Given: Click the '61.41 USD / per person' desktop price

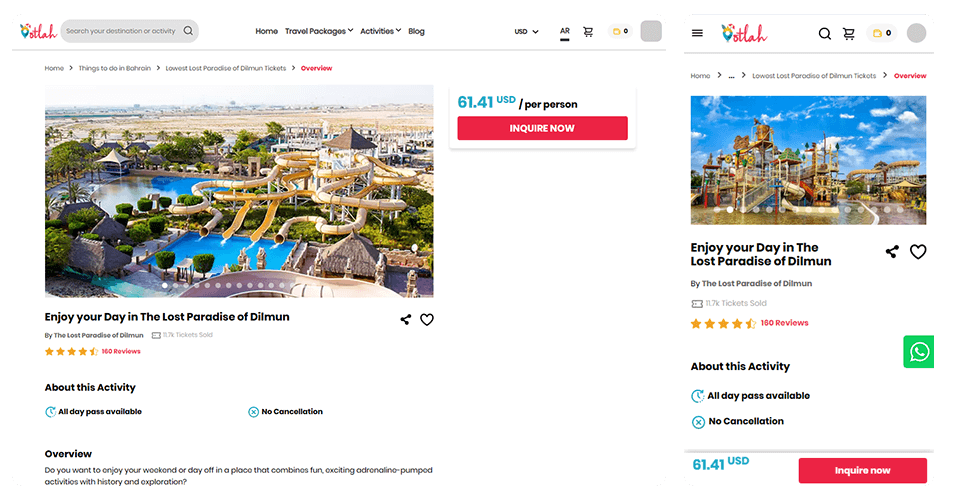Looking at the screenshot, I should [x=517, y=102].
